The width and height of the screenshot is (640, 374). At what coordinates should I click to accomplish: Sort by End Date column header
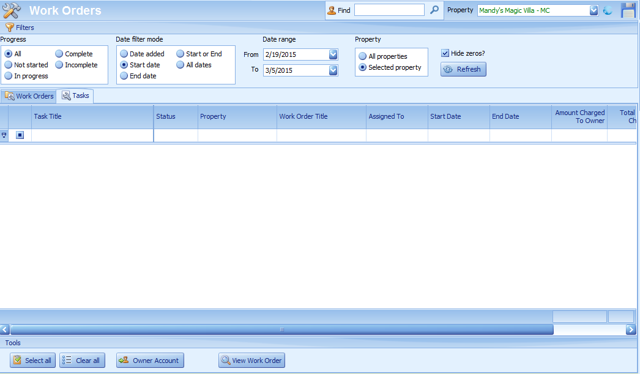(520, 117)
